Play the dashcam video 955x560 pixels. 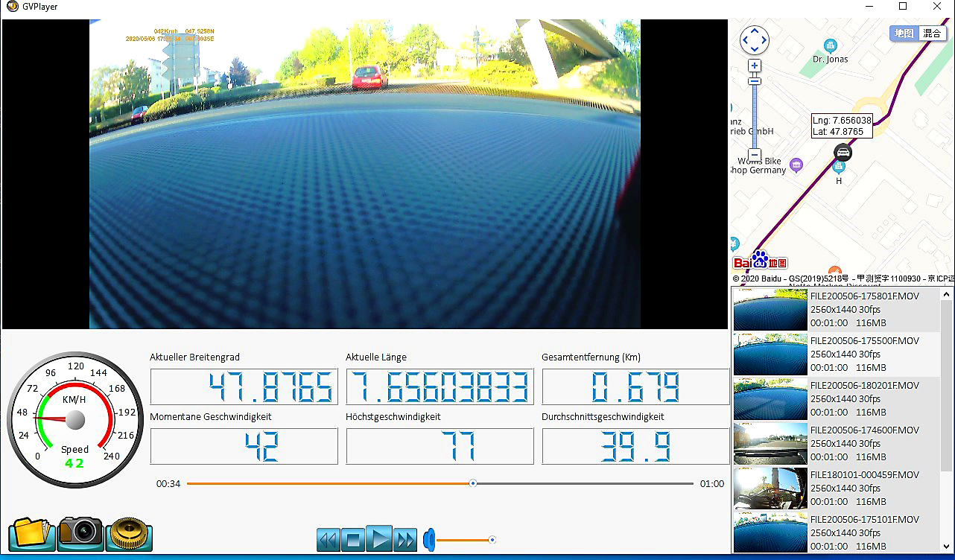tap(379, 539)
